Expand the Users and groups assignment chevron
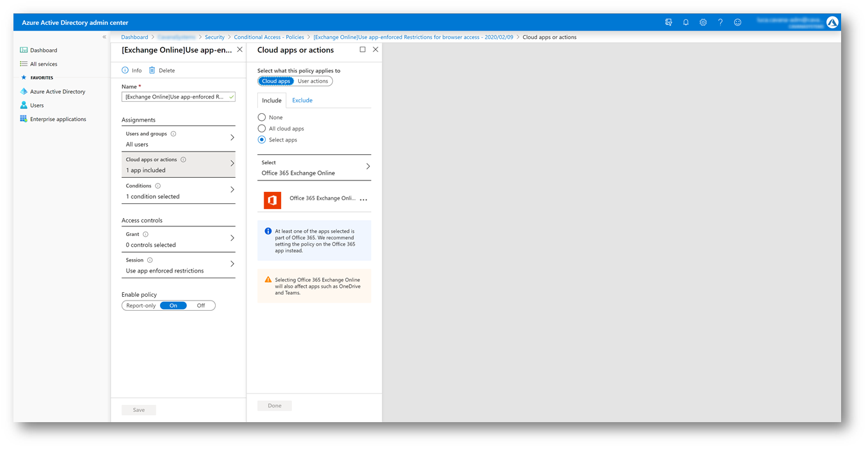 click(x=232, y=138)
